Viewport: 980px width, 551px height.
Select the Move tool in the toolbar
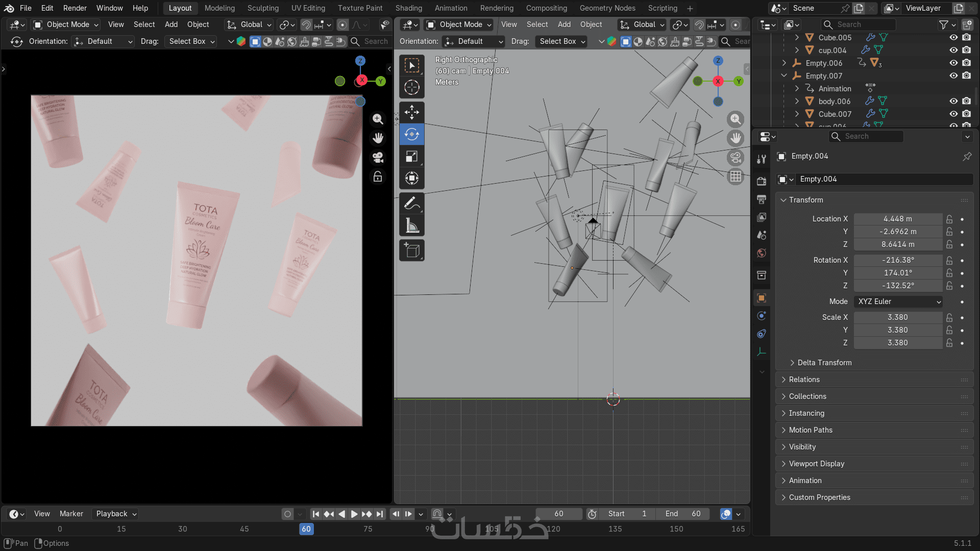point(412,112)
